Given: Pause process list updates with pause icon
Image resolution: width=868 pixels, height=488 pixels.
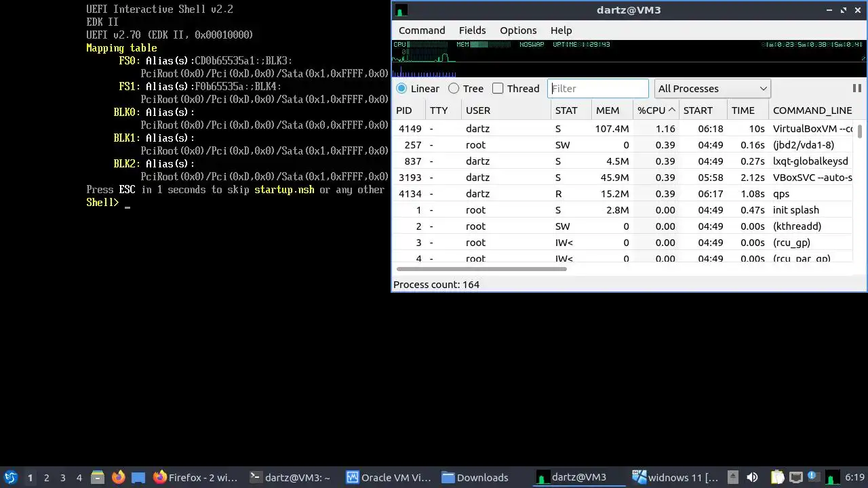Looking at the screenshot, I should tap(856, 89).
